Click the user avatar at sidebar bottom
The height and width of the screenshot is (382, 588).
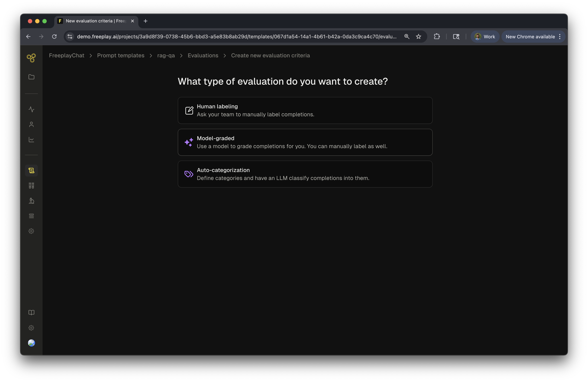click(31, 343)
